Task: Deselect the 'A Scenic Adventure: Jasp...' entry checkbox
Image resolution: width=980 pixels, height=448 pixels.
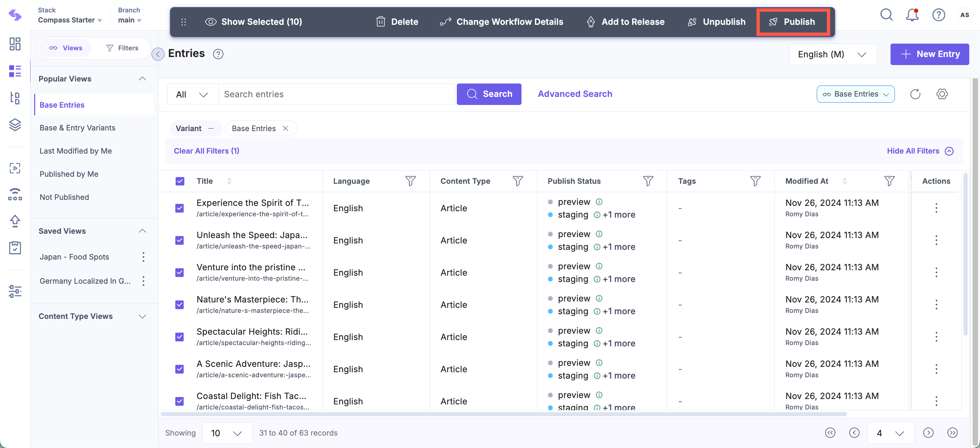Action: pos(180,369)
